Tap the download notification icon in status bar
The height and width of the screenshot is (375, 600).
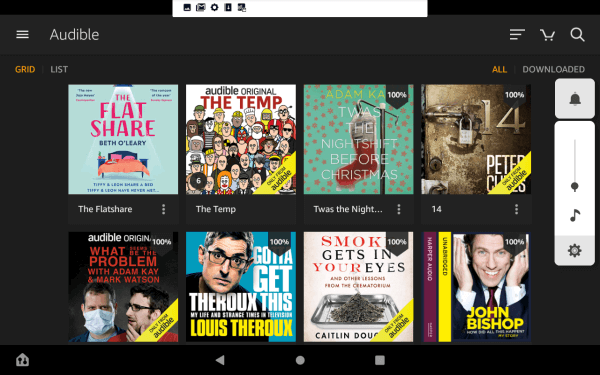tap(228, 7)
